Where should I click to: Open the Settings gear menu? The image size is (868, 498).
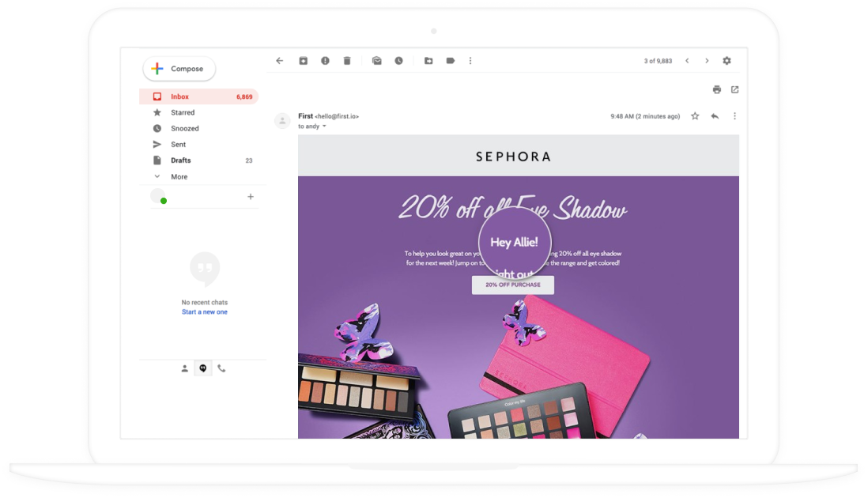(727, 61)
